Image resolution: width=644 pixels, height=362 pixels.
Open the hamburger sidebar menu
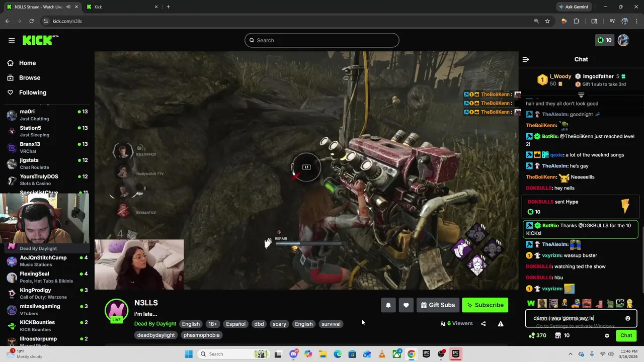12,40
